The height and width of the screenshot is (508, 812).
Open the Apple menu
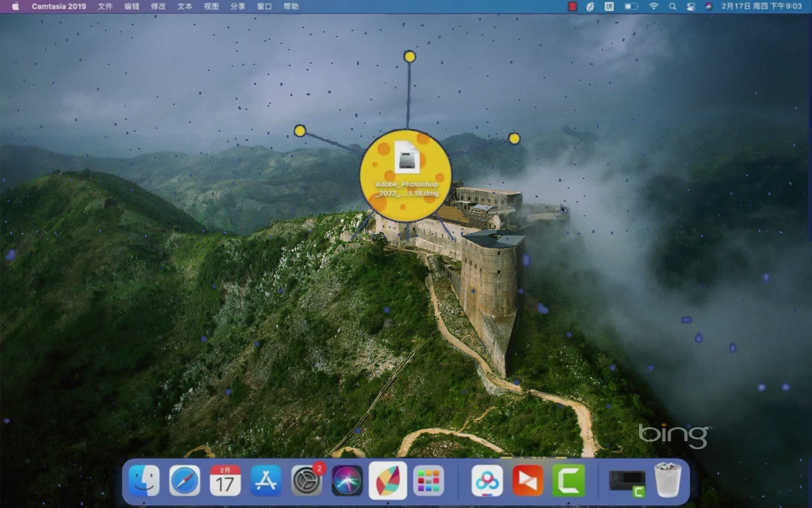(16, 6)
